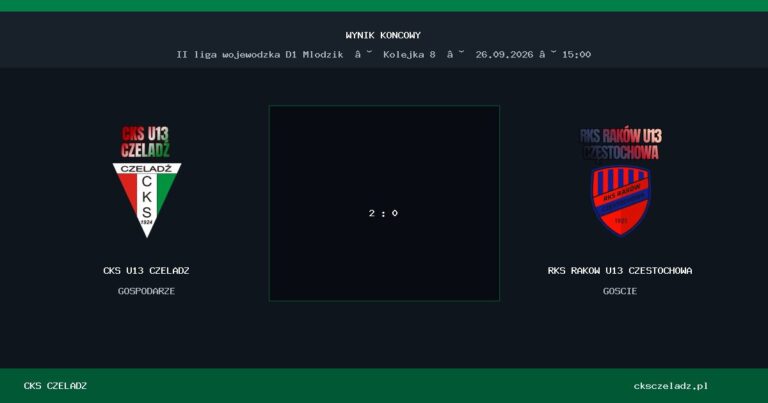The width and height of the screenshot is (768, 403).
Task: Click the RKS Raków shield crest logo
Action: (621, 201)
